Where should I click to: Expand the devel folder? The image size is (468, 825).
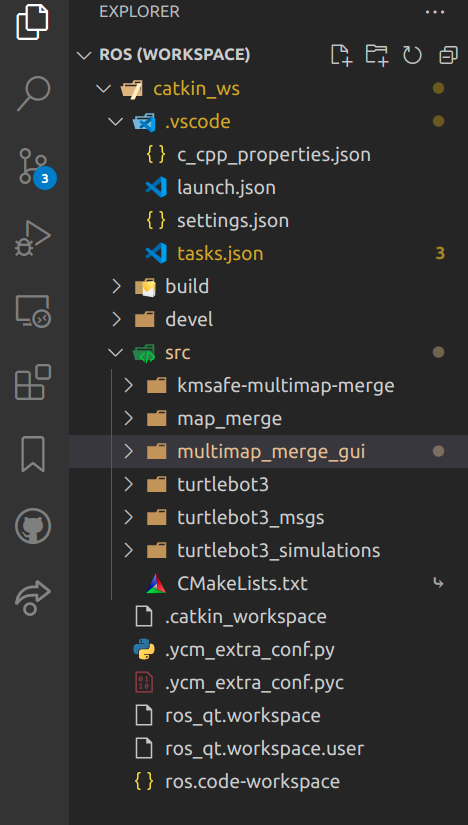116,319
